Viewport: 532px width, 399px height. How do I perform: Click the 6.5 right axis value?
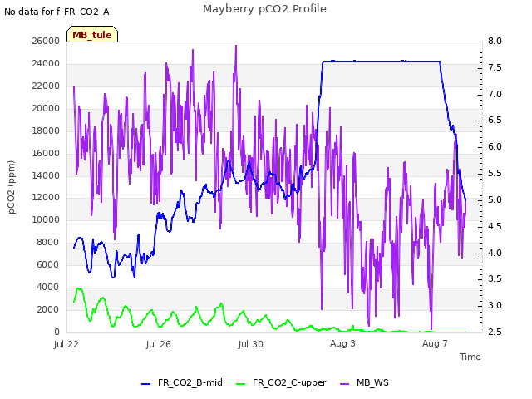pos(495,120)
